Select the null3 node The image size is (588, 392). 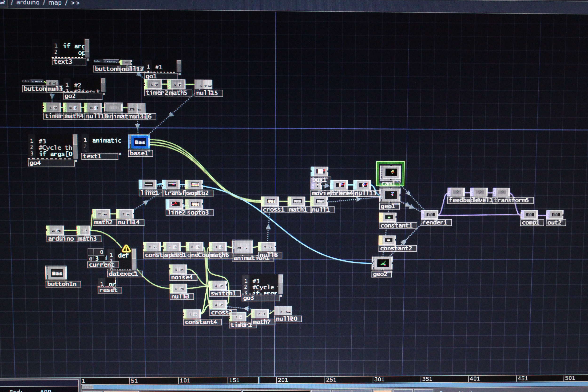[x=178, y=289]
